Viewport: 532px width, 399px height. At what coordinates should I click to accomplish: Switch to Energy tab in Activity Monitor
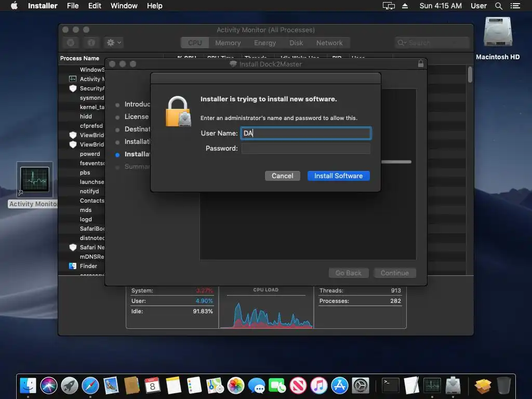pyautogui.click(x=265, y=43)
